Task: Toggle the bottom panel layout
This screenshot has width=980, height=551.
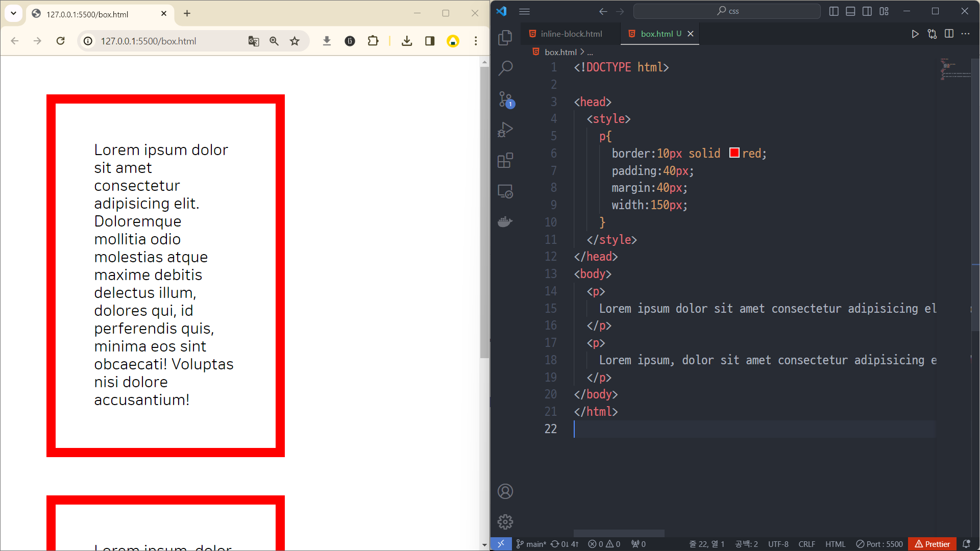Action: pyautogui.click(x=850, y=11)
